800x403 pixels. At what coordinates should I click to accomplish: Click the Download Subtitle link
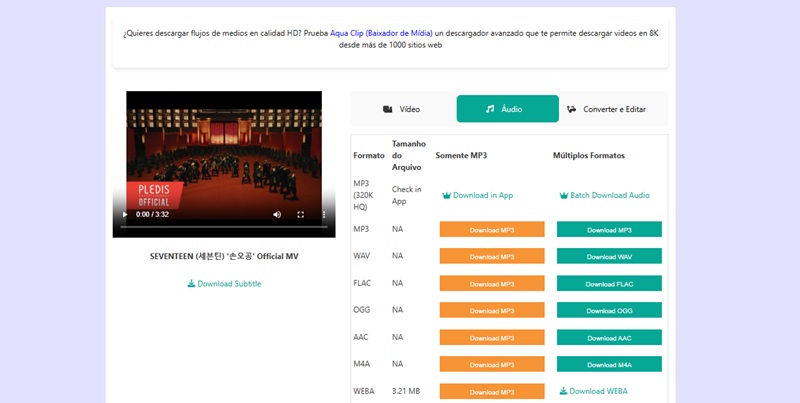(229, 284)
